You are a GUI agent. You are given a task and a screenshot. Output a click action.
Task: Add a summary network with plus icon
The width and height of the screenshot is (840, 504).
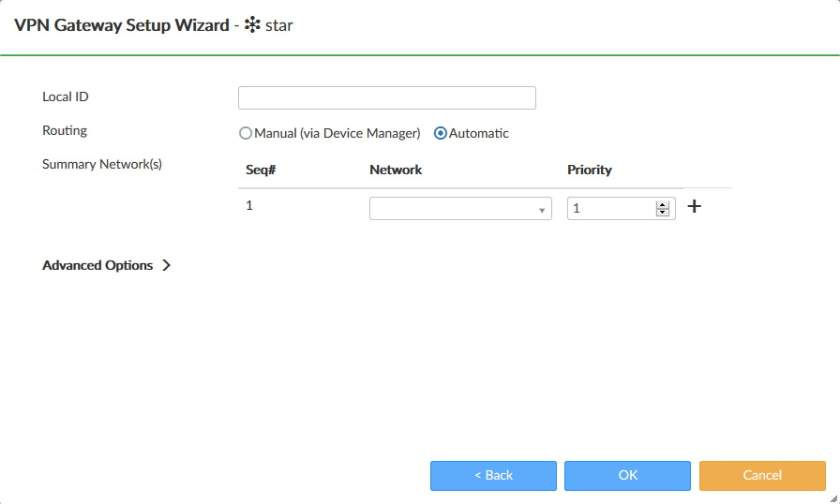[x=695, y=207]
